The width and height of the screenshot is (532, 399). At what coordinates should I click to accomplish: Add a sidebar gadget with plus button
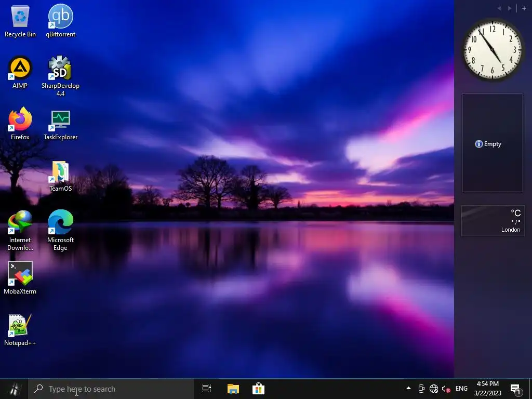[524, 8]
